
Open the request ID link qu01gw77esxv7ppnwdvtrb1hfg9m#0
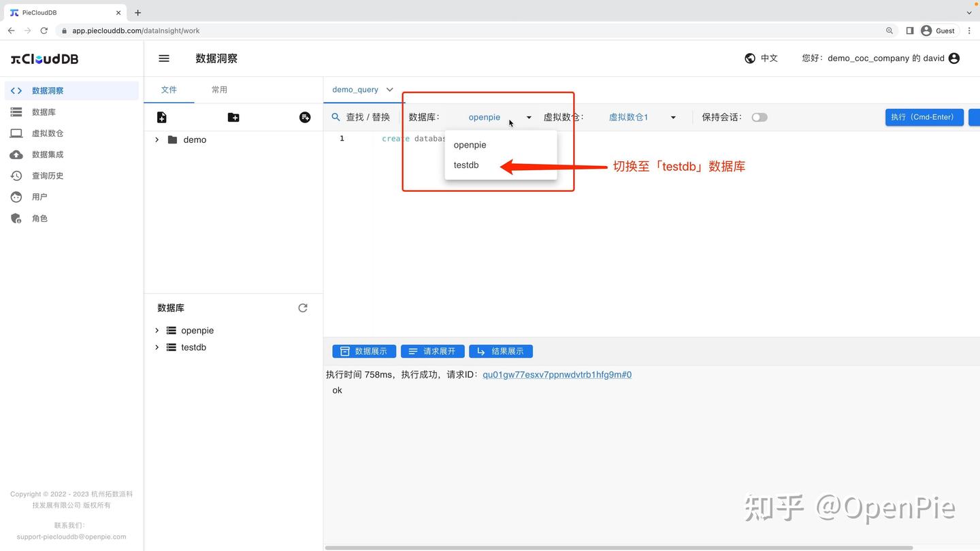557,374
